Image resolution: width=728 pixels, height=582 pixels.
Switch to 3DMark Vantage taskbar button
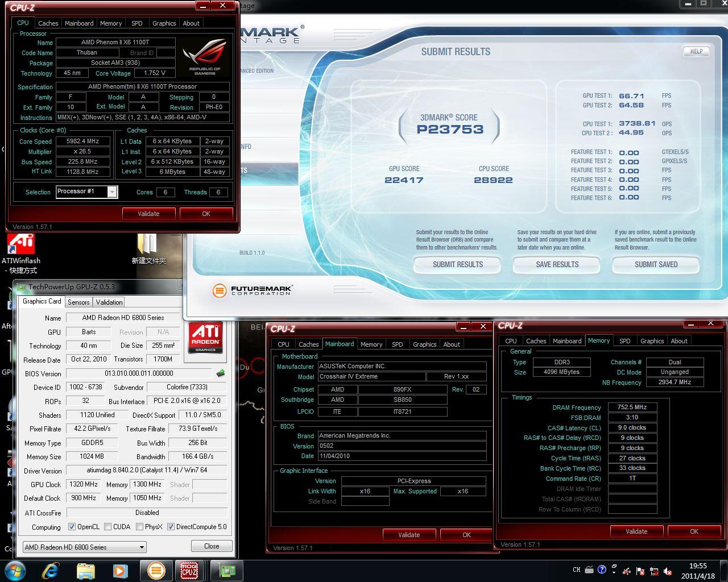point(156,570)
